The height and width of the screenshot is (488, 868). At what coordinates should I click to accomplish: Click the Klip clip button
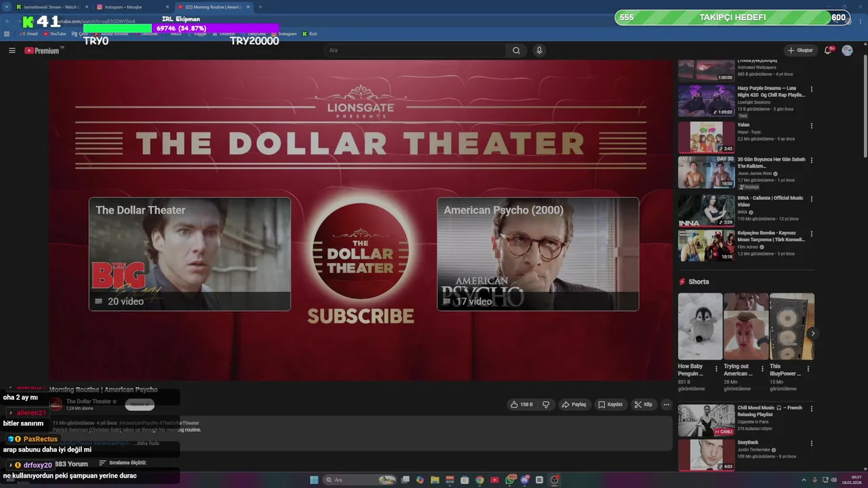pos(643,405)
